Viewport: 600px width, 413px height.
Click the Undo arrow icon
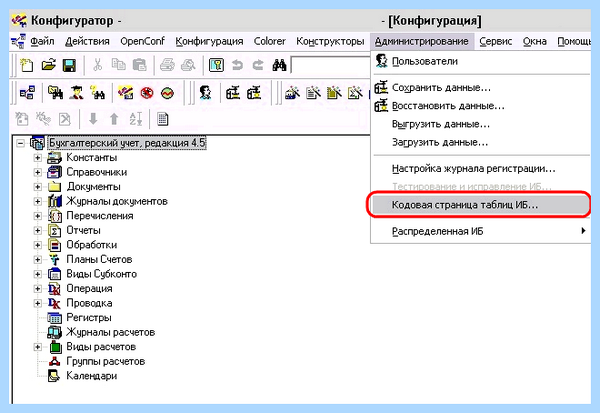(237, 65)
